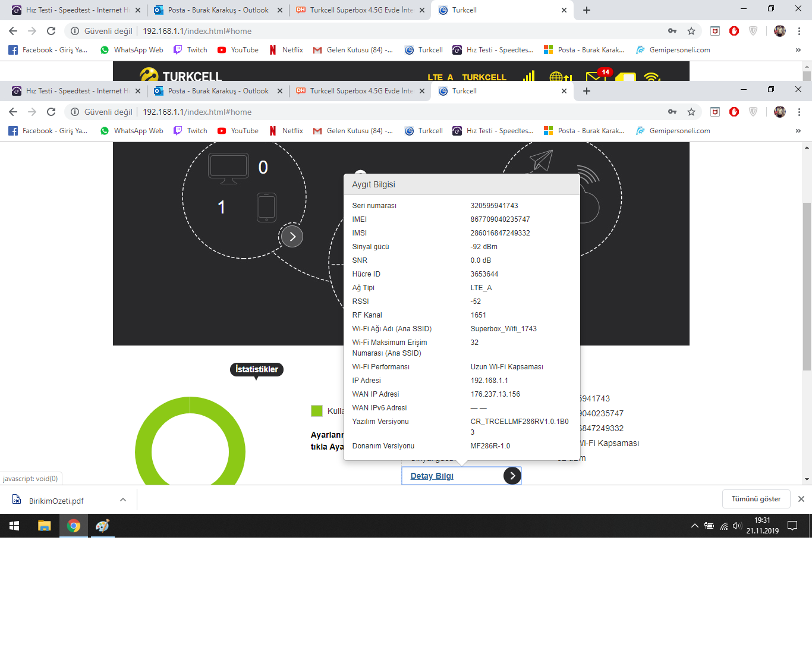Open Facebook bookmark in front window
Image resolution: width=812 pixels, height=672 pixels.
pos(48,131)
